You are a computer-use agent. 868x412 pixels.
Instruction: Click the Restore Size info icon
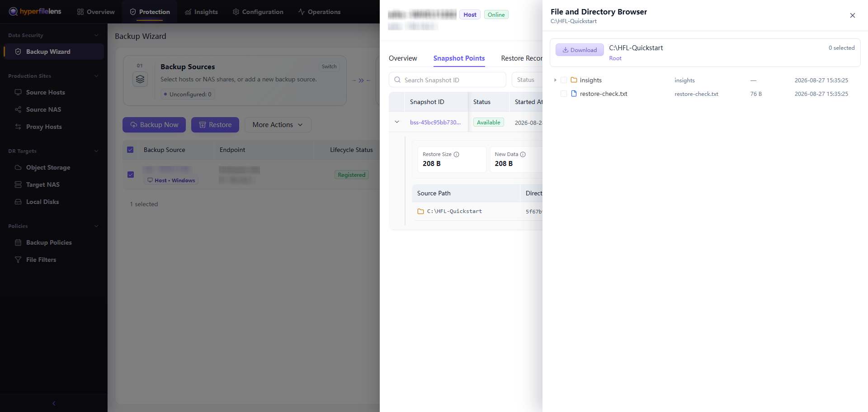tap(457, 154)
